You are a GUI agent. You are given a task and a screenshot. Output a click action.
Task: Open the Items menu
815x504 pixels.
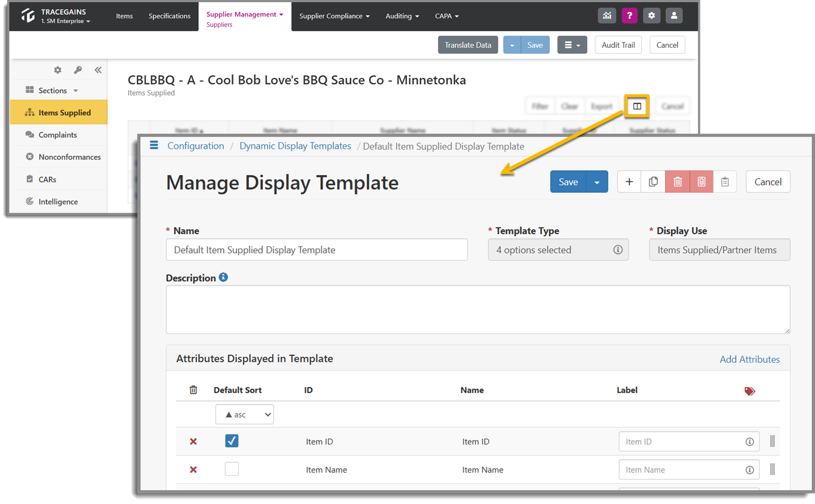coord(124,16)
